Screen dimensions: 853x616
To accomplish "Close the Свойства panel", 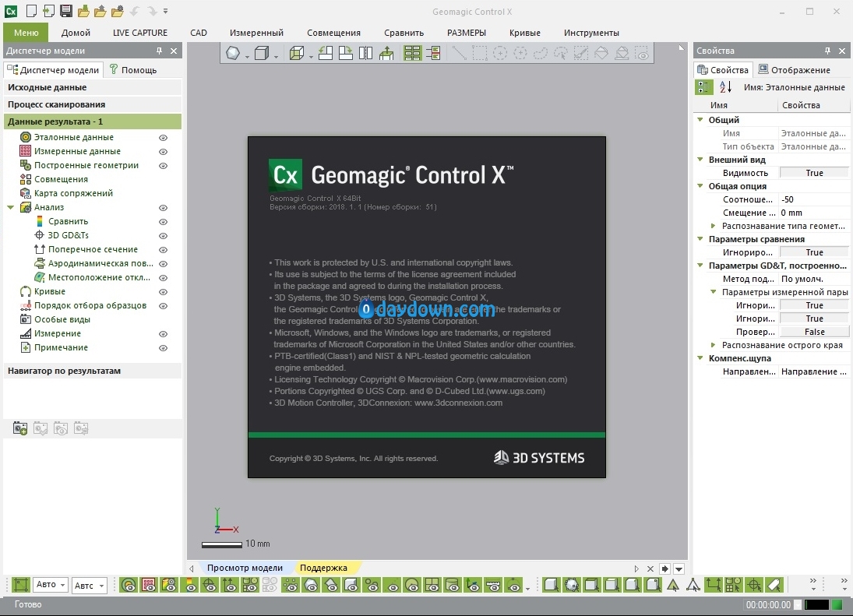I will [842, 51].
